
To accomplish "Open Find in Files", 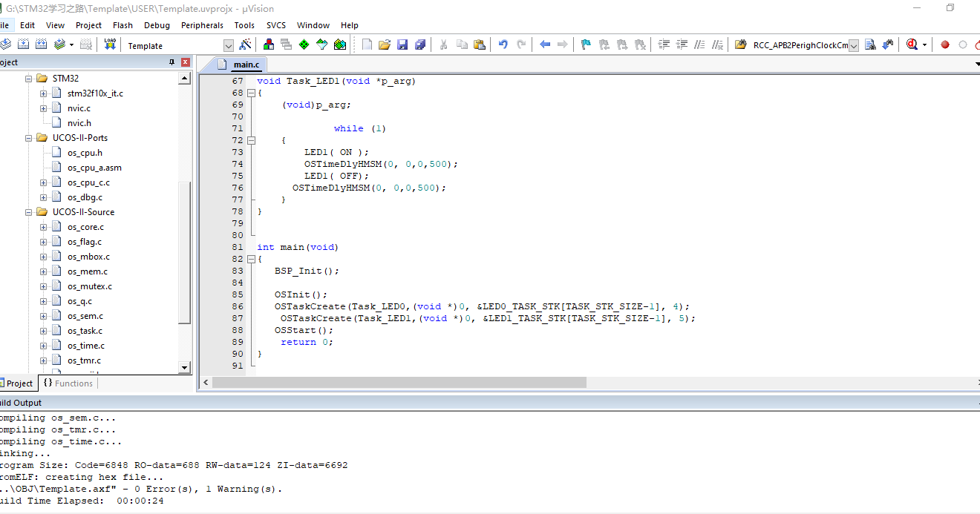I will click(x=740, y=45).
